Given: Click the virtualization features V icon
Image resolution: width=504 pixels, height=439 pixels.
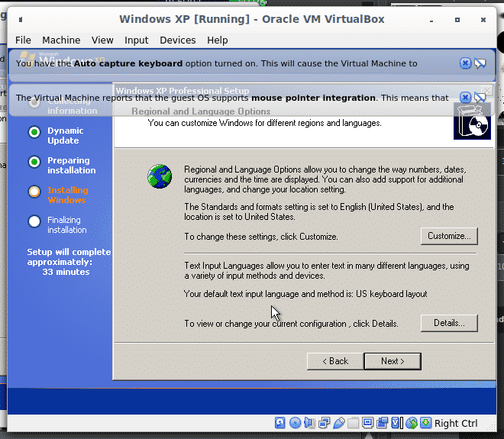Looking at the screenshot, I should point(396,423).
